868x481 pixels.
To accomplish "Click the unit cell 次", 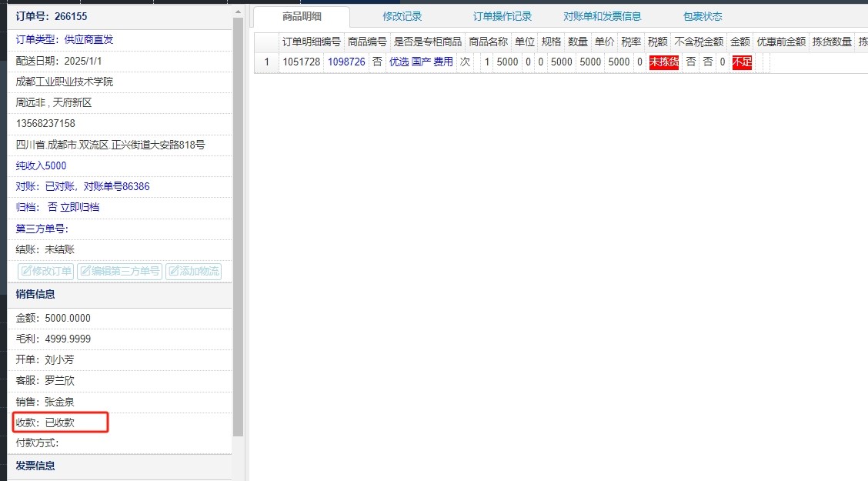I will pos(465,62).
